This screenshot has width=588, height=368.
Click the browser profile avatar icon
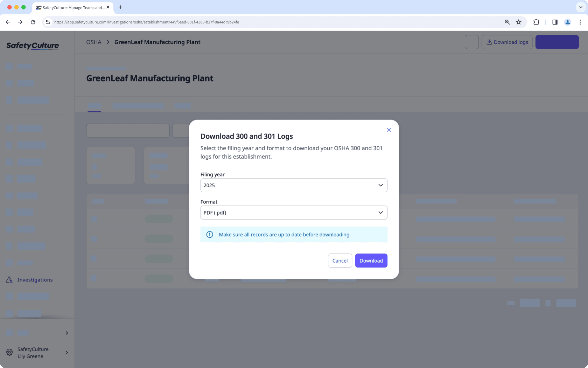[x=567, y=22]
